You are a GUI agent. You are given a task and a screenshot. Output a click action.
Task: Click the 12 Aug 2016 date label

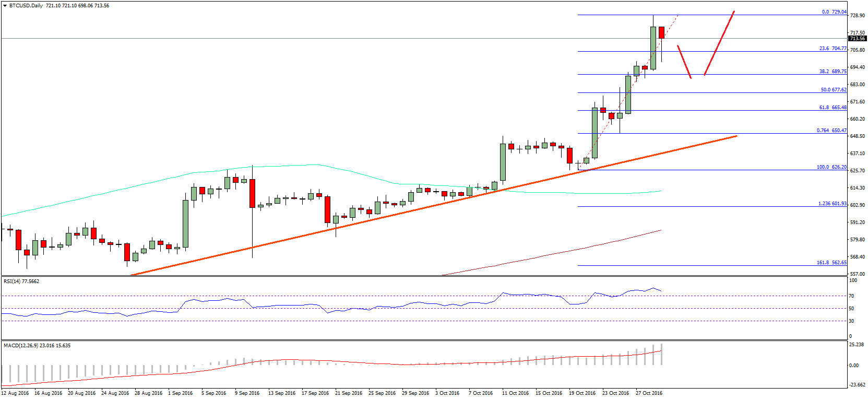[x=15, y=393]
